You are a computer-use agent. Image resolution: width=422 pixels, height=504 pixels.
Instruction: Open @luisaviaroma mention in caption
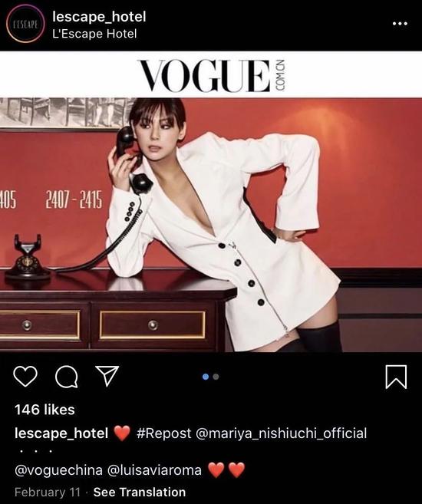tap(154, 470)
